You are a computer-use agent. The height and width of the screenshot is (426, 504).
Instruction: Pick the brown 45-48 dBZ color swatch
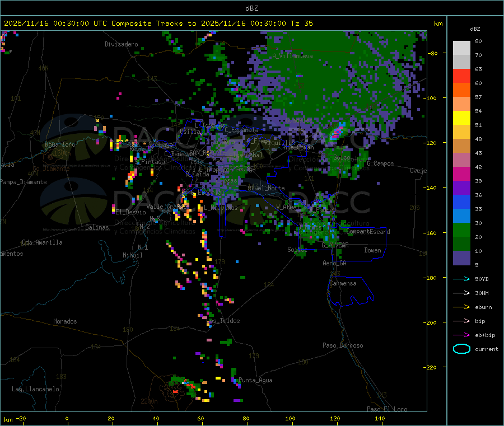click(x=461, y=146)
